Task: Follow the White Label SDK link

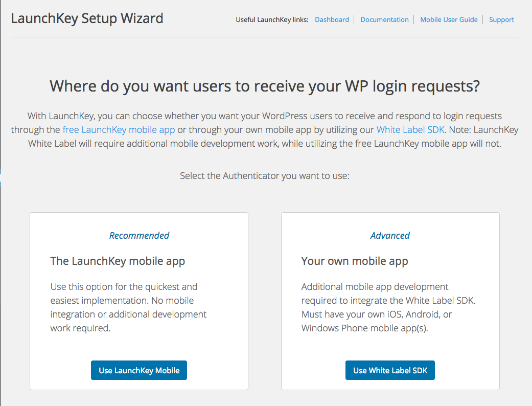Action: [x=410, y=130]
